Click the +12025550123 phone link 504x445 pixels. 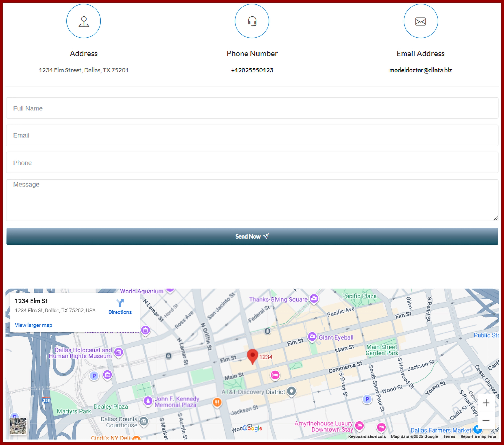(x=252, y=70)
